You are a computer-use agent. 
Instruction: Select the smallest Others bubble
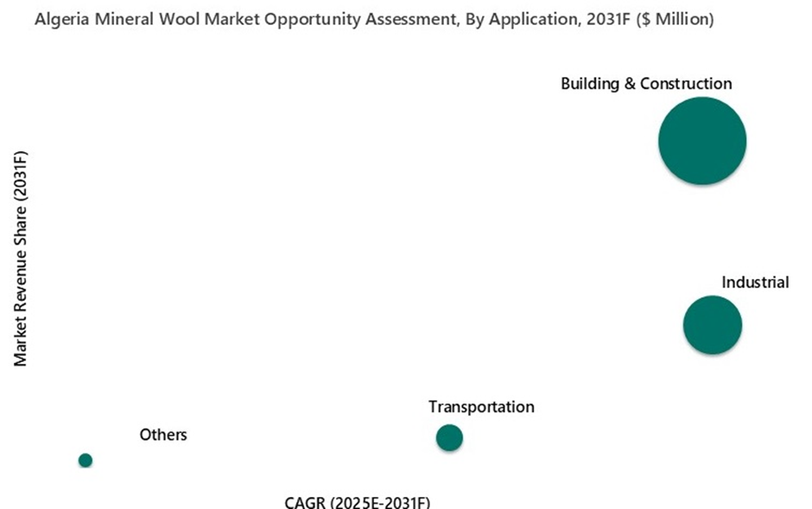pos(85,460)
